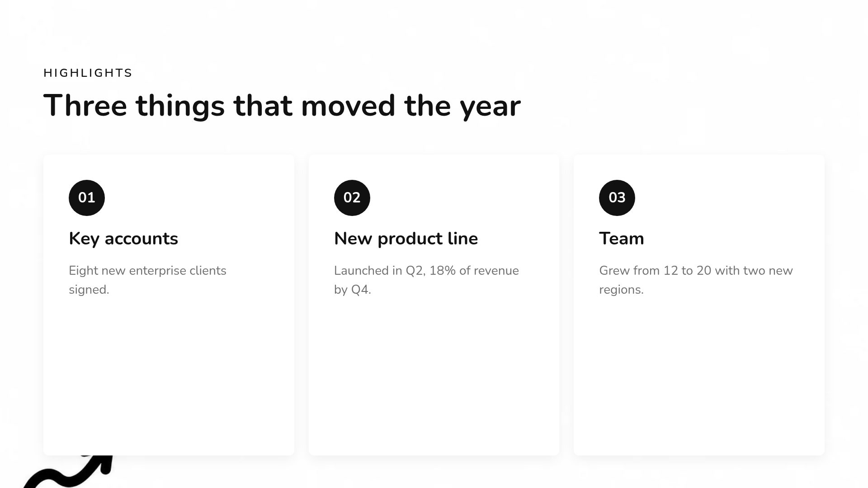Select the second card's empty area
The image size is (868, 488).
click(434, 375)
